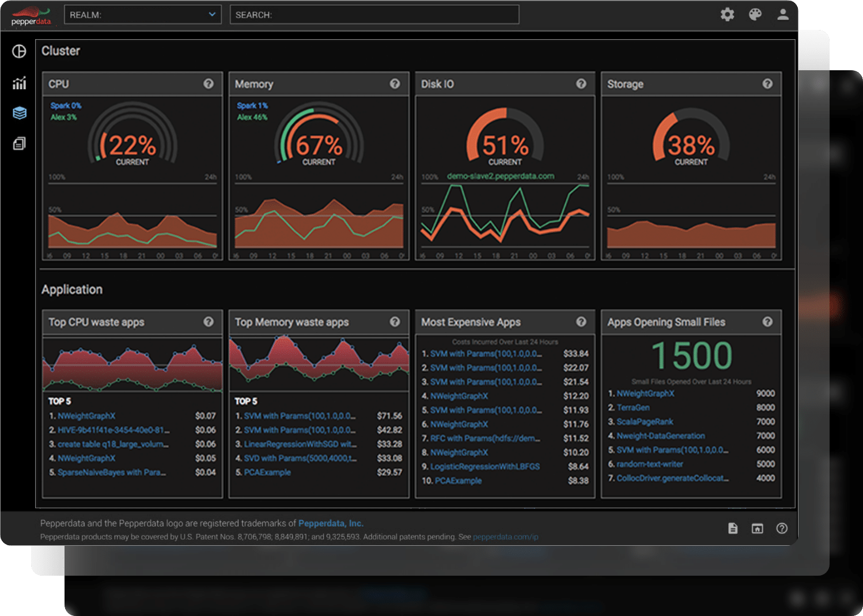Open help for Top CPU waste apps
Image resolution: width=863 pixels, height=616 pixels.
tap(209, 322)
